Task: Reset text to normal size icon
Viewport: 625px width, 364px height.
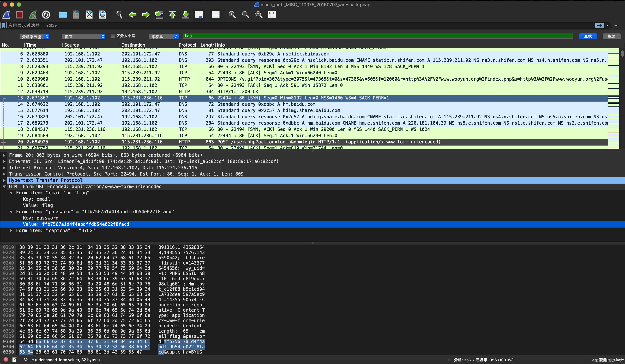Action: click(x=259, y=15)
